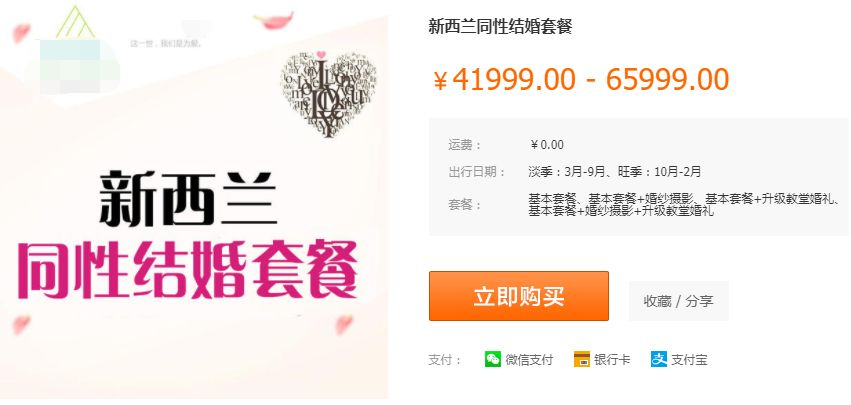Click the pink petal at top of banner
Image resolution: width=851 pixels, height=405 pixels.
(275, 21)
